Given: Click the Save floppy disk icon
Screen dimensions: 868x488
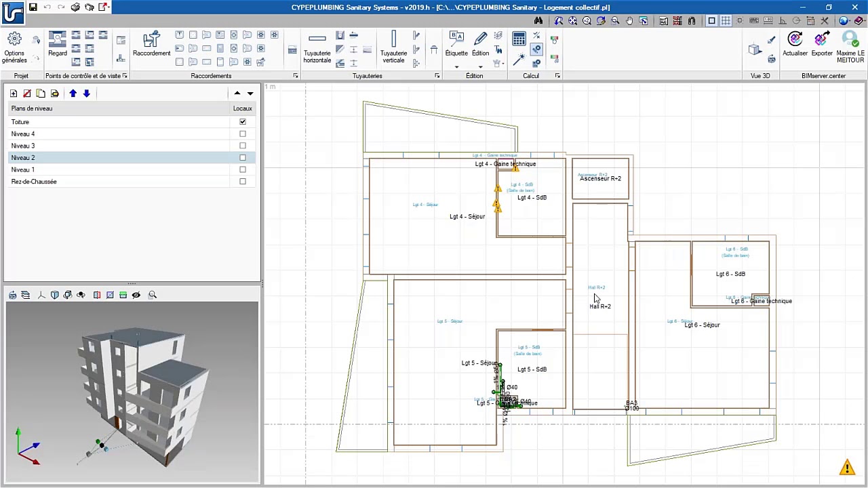Looking at the screenshot, I should 33,7.
